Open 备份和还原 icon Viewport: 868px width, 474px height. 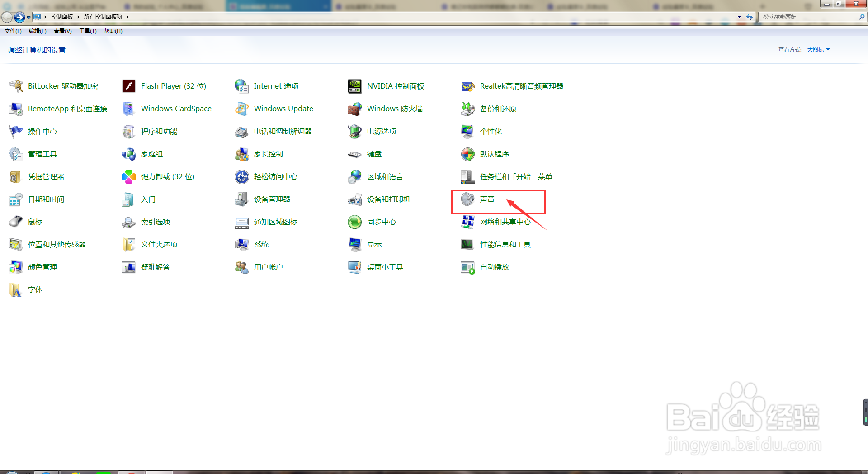click(468, 109)
